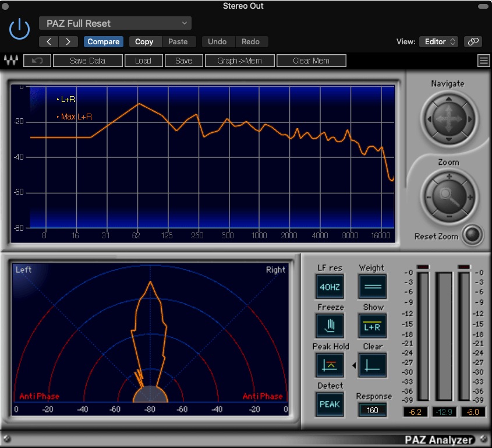Click the Reset Zoom round button

472,235
